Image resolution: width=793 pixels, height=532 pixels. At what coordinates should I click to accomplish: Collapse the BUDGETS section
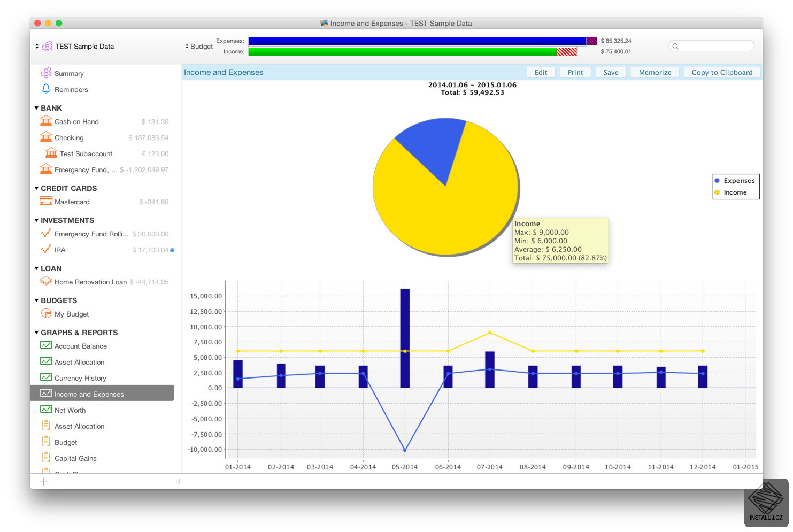[36, 300]
